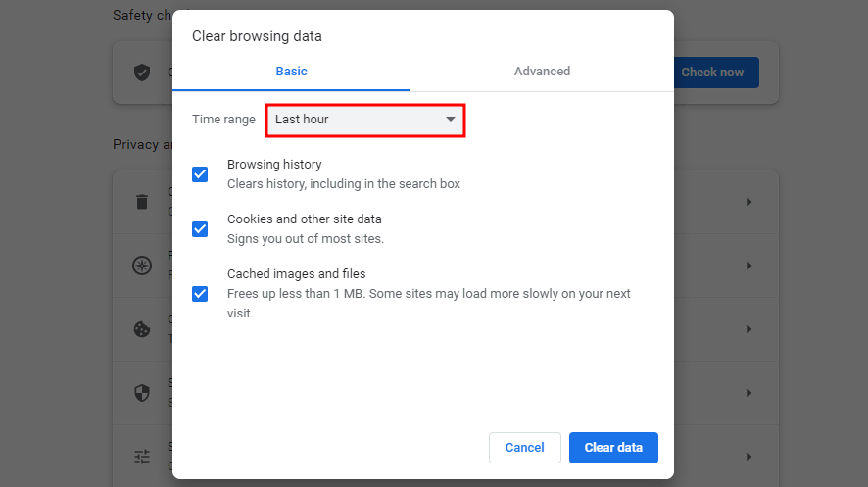Image resolution: width=868 pixels, height=487 pixels.
Task: Click the Clear data button
Action: (x=613, y=448)
